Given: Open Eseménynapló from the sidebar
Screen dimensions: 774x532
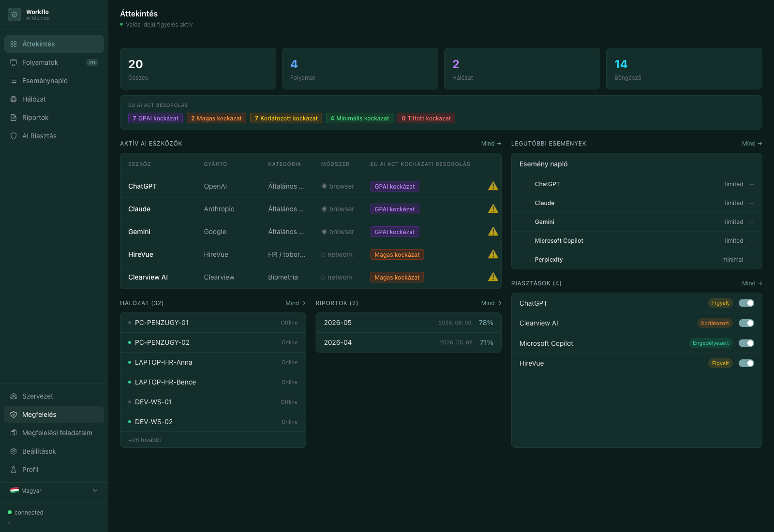Looking at the screenshot, I should pos(54,81).
